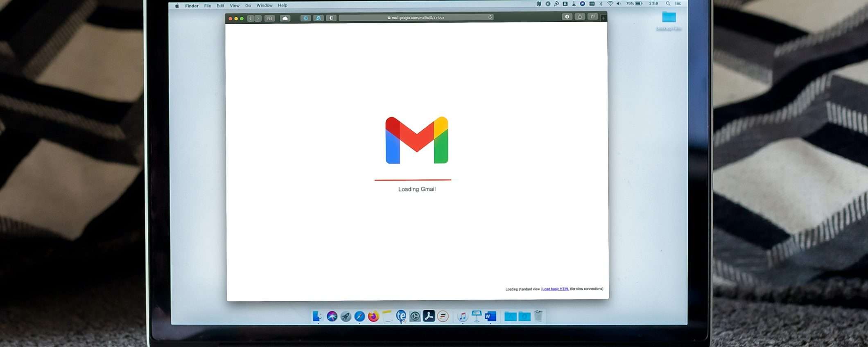The width and height of the screenshot is (868, 347).
Task: Open the Go menu
Action: click(248, 6)
